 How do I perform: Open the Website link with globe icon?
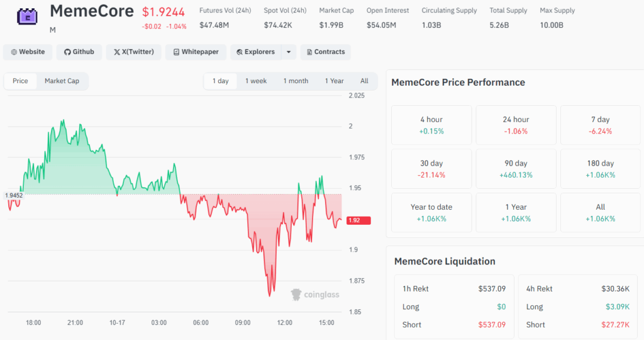pyautogui.click(x=28, y=52)
